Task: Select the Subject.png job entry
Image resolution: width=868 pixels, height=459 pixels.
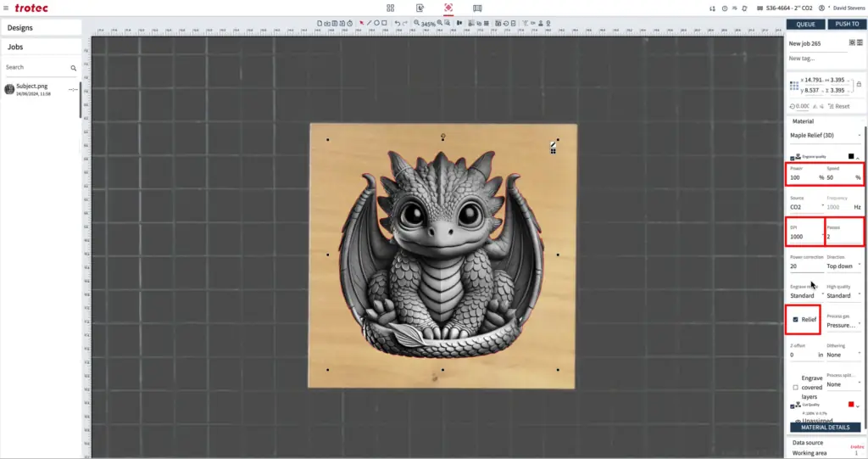Action: point(41,89)
